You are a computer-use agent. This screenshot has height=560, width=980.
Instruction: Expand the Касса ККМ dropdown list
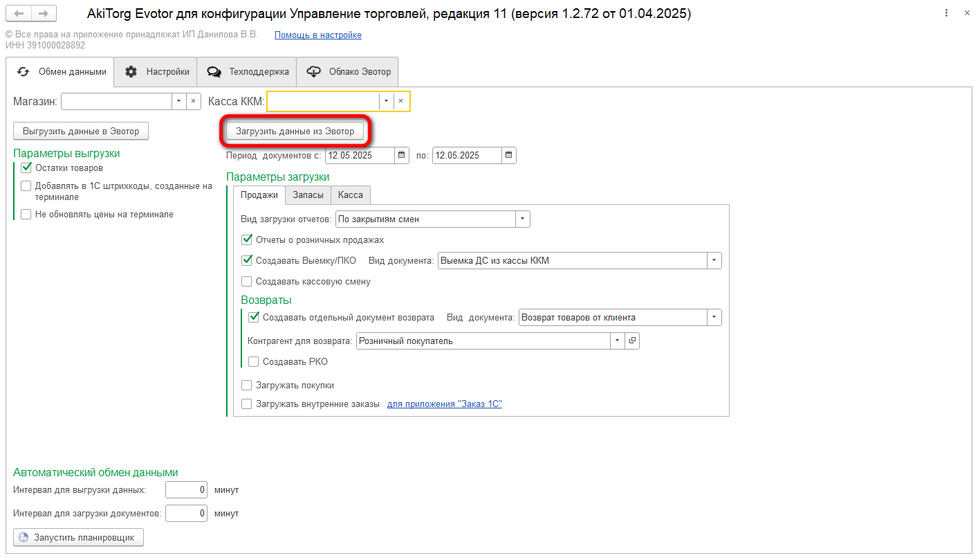pos(387,101)
